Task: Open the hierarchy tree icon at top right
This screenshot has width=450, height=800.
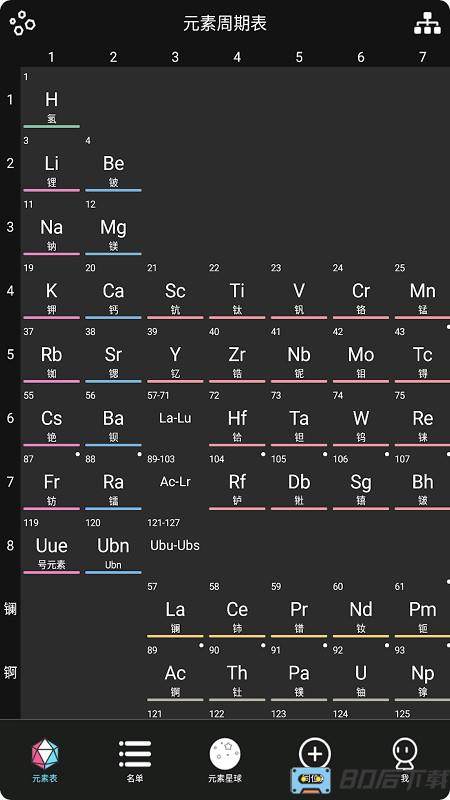Action: point(427,23)
